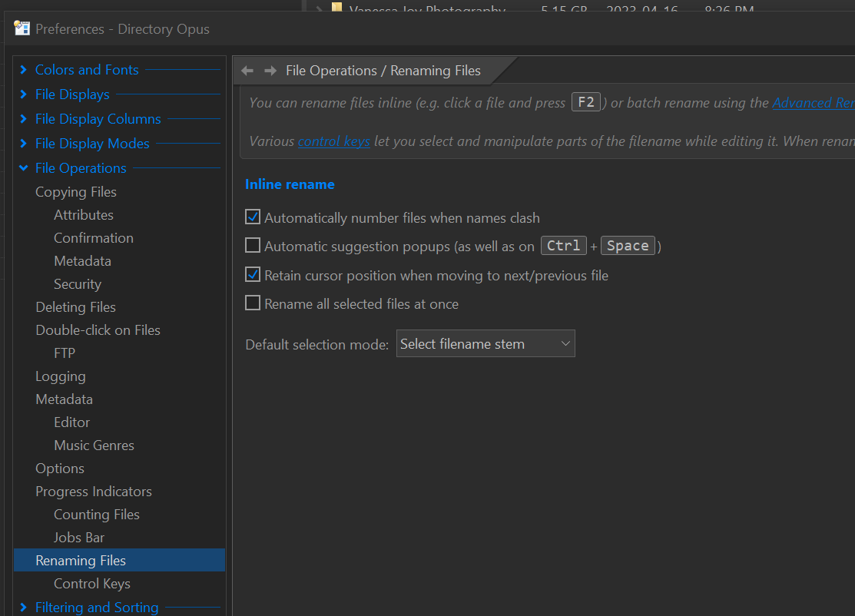Open the control keys link
855x616 pixels.
[x=333, y=141]
